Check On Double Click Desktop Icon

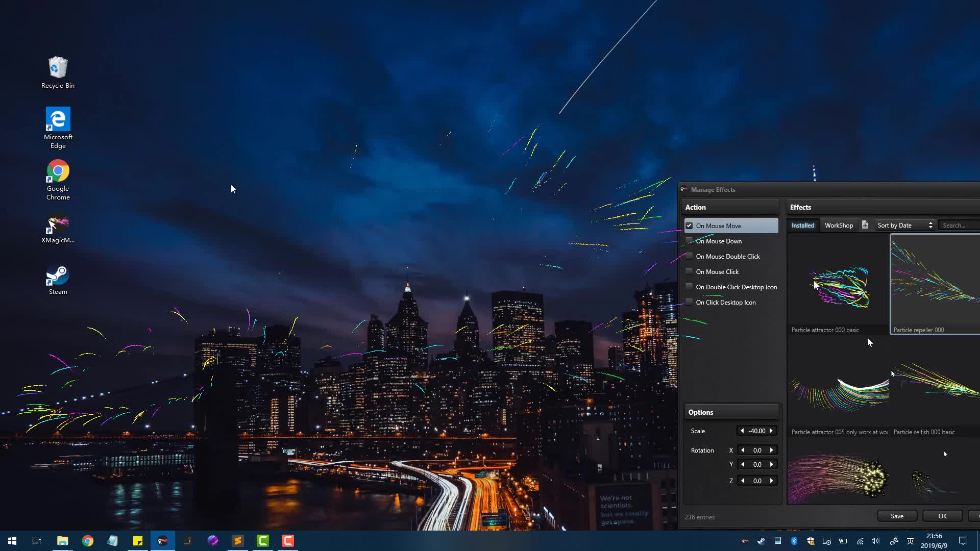point(689,287)
